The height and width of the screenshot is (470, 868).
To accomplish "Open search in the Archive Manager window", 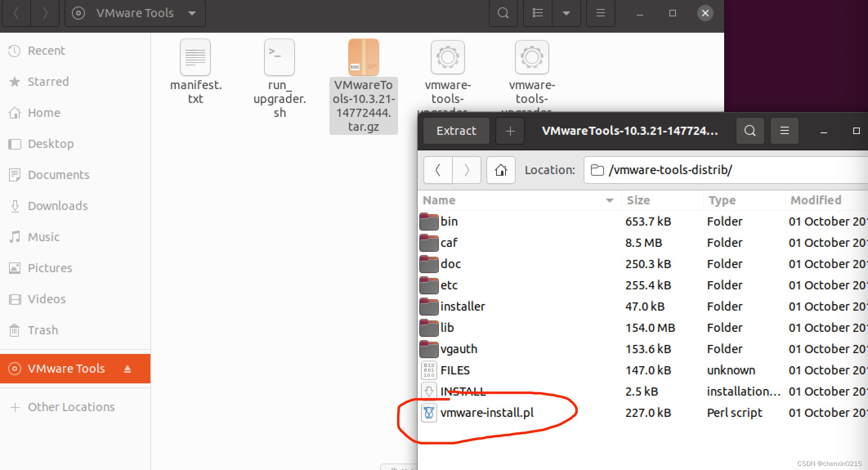I will 750,131.
